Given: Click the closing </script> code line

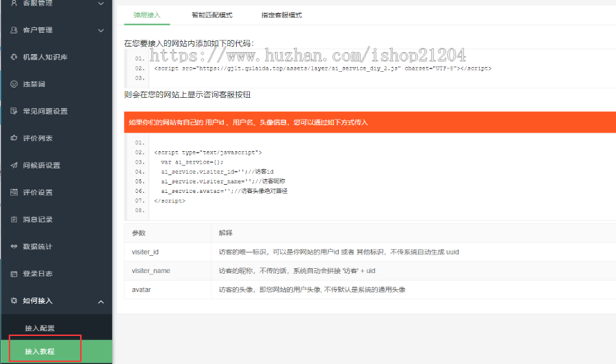Looking at the screenshot, I should pos(170,200).
